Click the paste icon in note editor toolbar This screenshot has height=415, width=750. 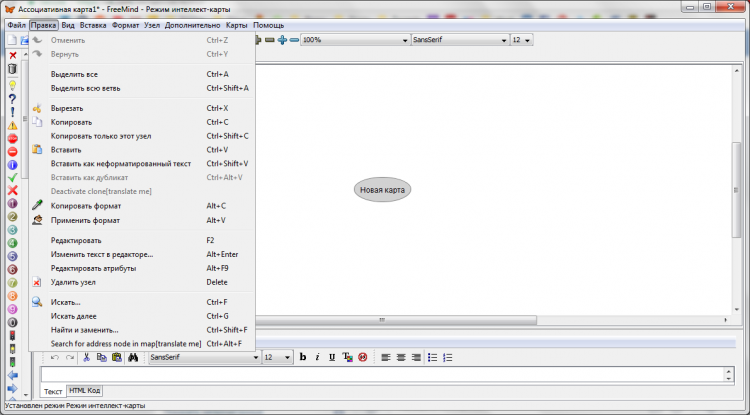[117, 357]
